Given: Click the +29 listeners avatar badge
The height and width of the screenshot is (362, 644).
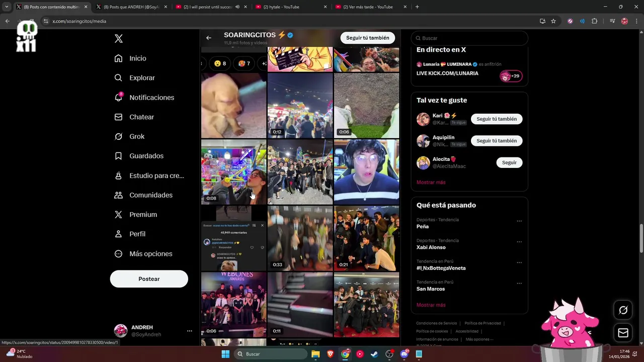Looking at the screenshot, I should [x=511, y=76].
